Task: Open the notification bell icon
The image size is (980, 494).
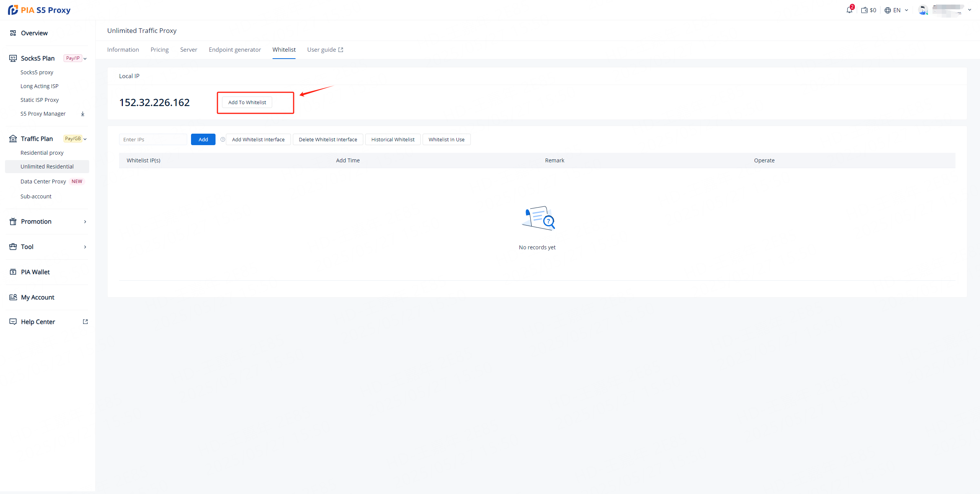Action: (x=849, y=10)
